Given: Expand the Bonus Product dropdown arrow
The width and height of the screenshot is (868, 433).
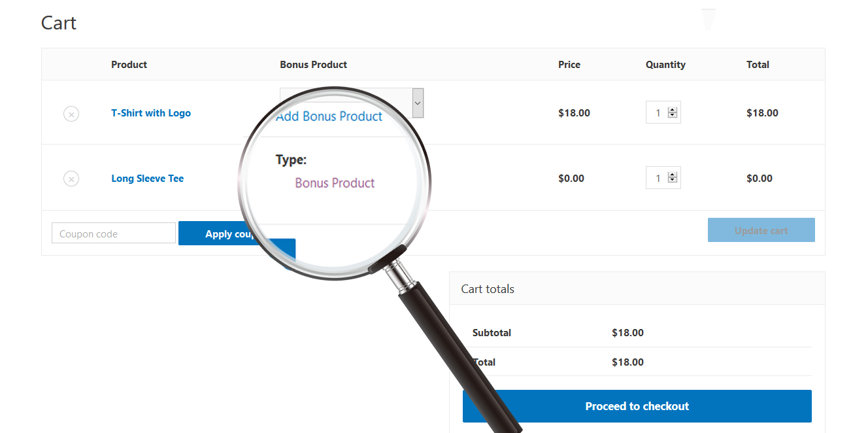Looking at the screenshot, I should point(418,103).
